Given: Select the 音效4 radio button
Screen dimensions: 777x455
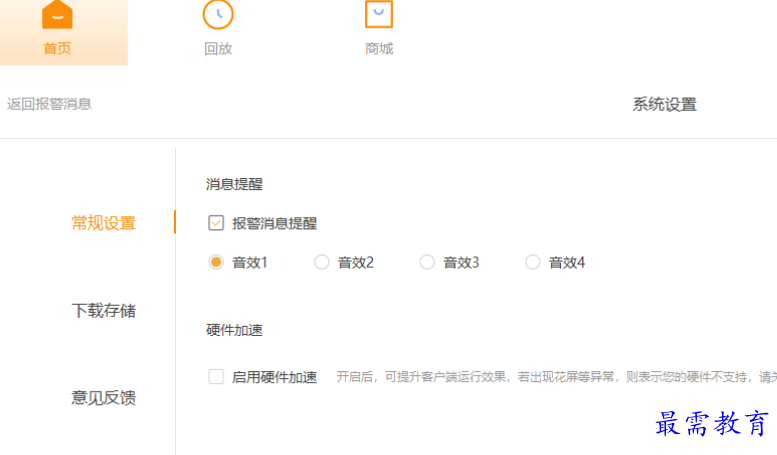Looking at the screenshot, I should (533, 262).
